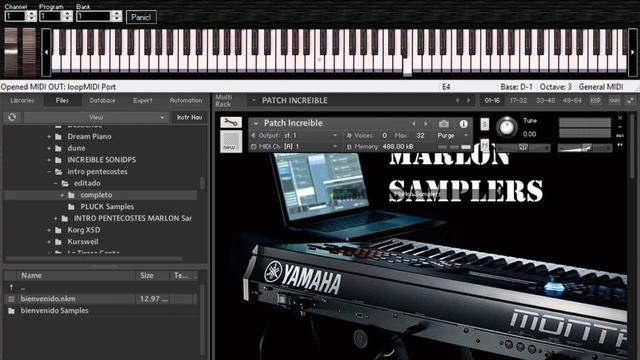Remove the instrument with the X icon
The height and width of the screenshot is (360, 640).
(x=620, y=118)
